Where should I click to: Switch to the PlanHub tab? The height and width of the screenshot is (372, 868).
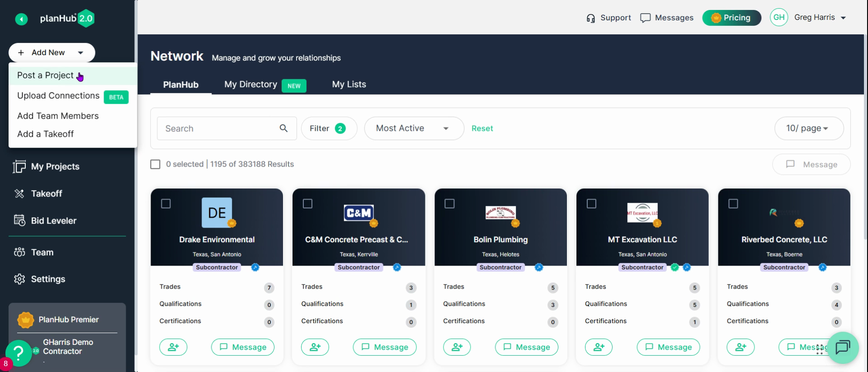(181, 85)
